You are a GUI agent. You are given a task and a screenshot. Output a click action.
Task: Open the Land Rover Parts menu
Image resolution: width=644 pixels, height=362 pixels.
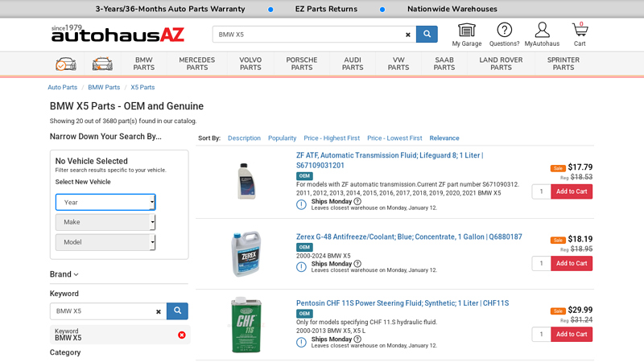[x=501, y=64]
